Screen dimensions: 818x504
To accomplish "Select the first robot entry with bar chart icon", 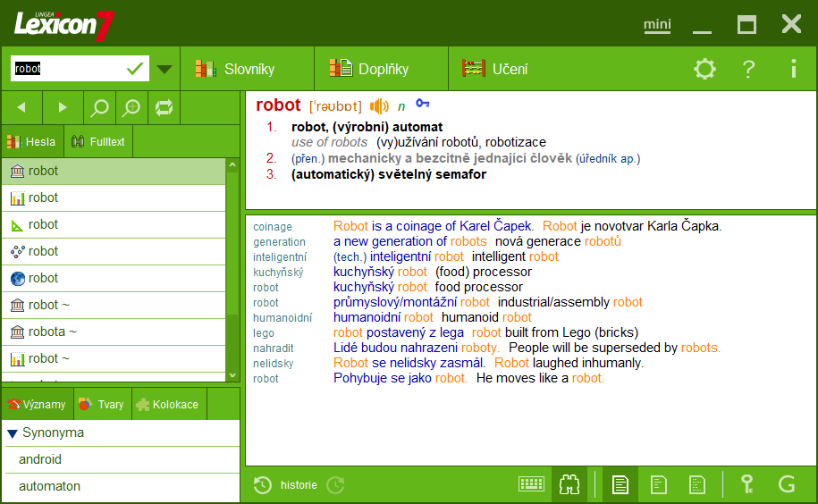I will pyautogui.click(x=114, y=198).
